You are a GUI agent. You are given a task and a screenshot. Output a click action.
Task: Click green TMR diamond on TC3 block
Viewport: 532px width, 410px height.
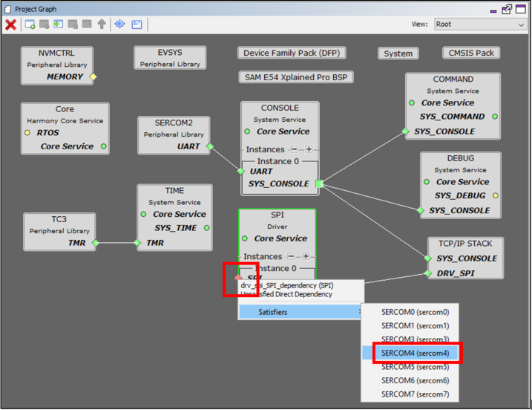pyautogui.click(x=96, y=243)
